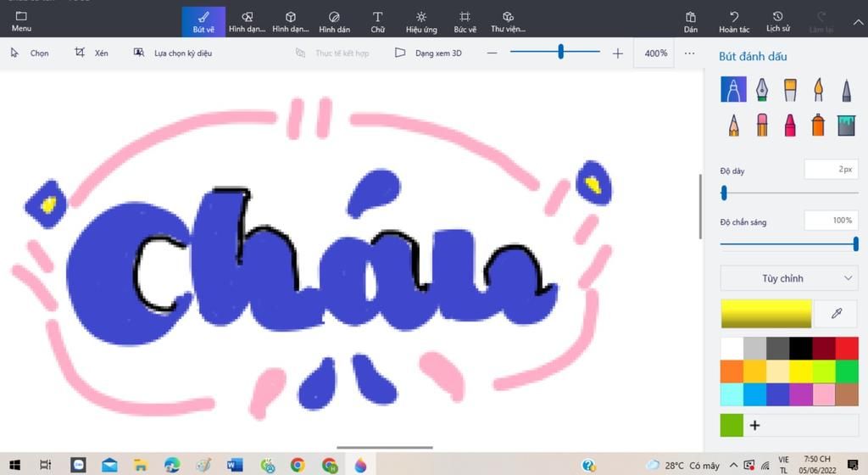Pick the white color swatch

732,349
